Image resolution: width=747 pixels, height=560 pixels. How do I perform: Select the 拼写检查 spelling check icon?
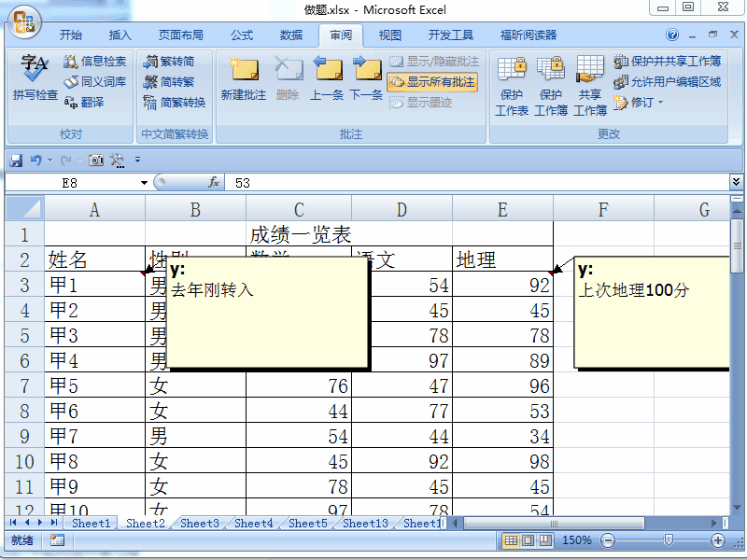coord(35,79)
